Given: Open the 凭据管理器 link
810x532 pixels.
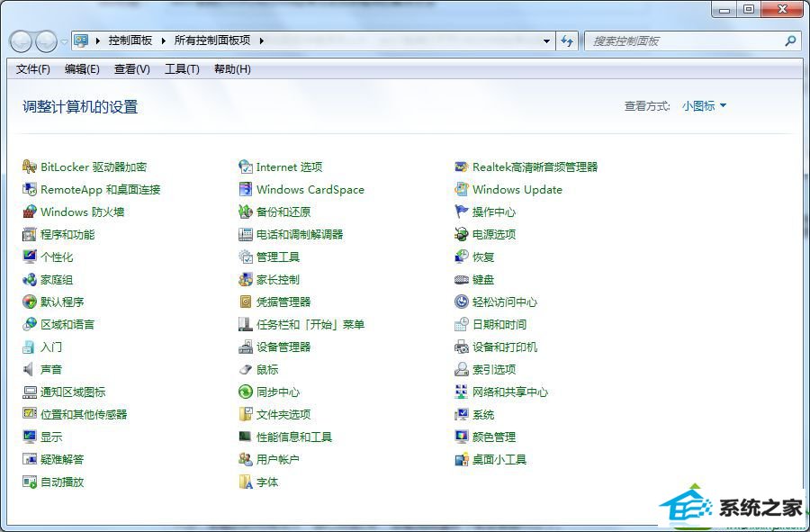Looking at the screenshot, I should [x=283, y=302].
